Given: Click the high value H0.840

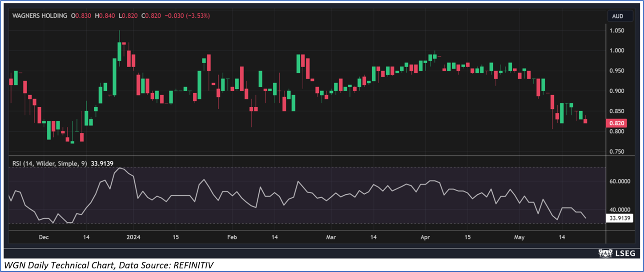Looking at the screenshot, I should point(105,16).
